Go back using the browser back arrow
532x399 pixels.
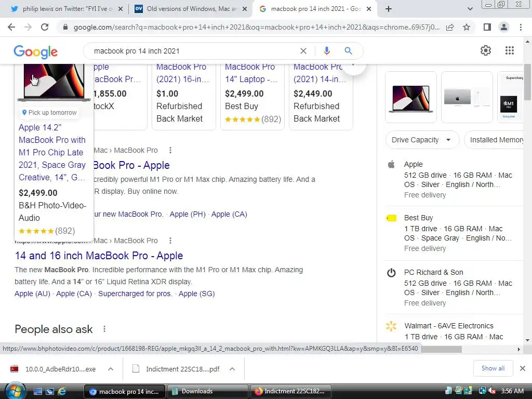click(11, 27)
